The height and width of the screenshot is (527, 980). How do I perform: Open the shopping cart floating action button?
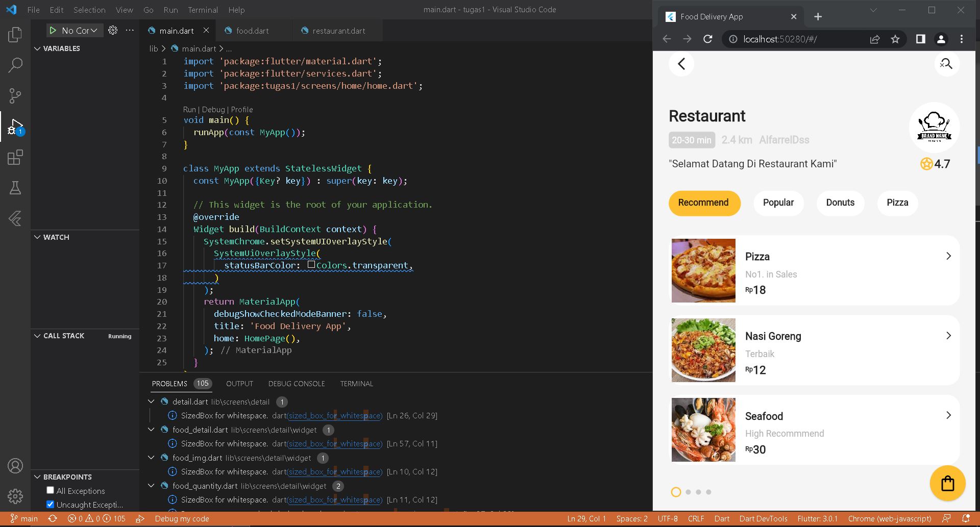947,483
